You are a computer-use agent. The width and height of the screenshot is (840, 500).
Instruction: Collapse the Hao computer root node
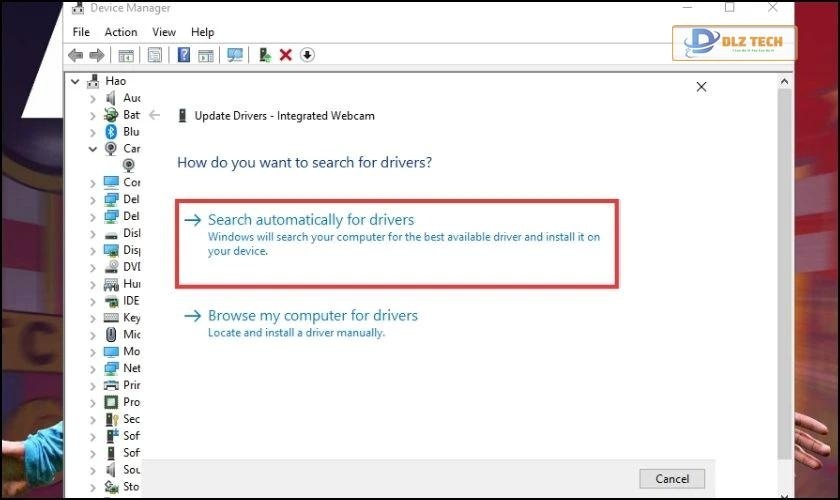[75, 81]
